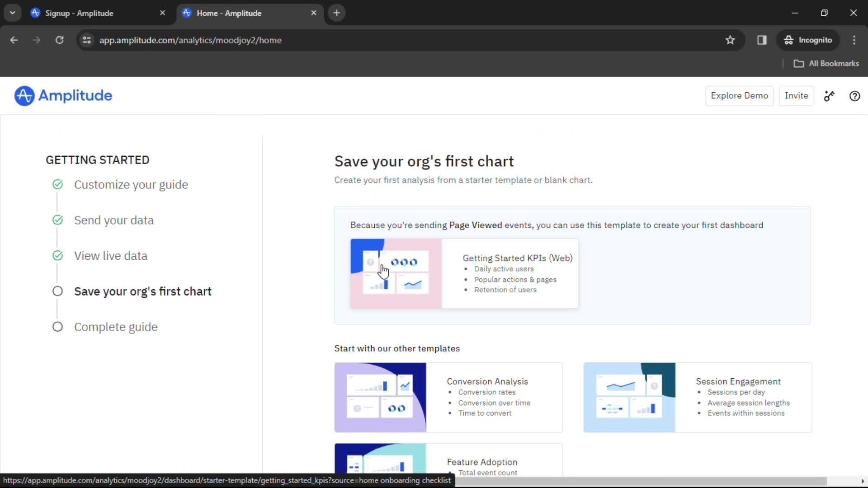The width and height of the screenshot is (868, 488).
Task: Click the Invite button
Action: (x=797, y=95)
